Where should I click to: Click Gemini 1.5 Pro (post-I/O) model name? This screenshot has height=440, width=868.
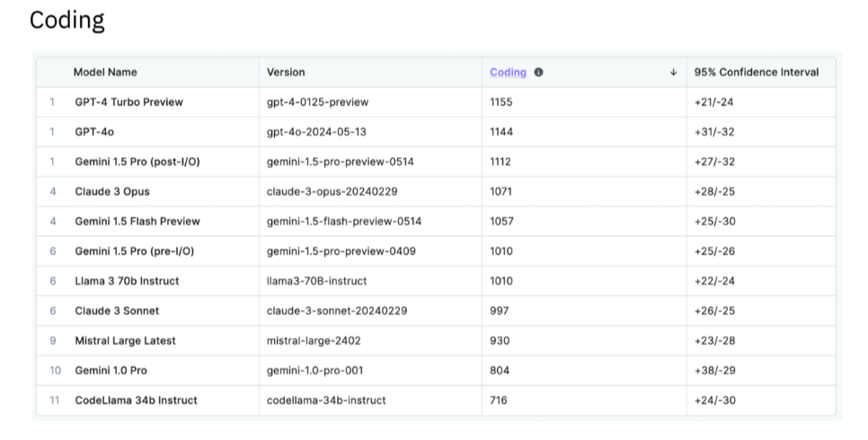tap(137, 163)
